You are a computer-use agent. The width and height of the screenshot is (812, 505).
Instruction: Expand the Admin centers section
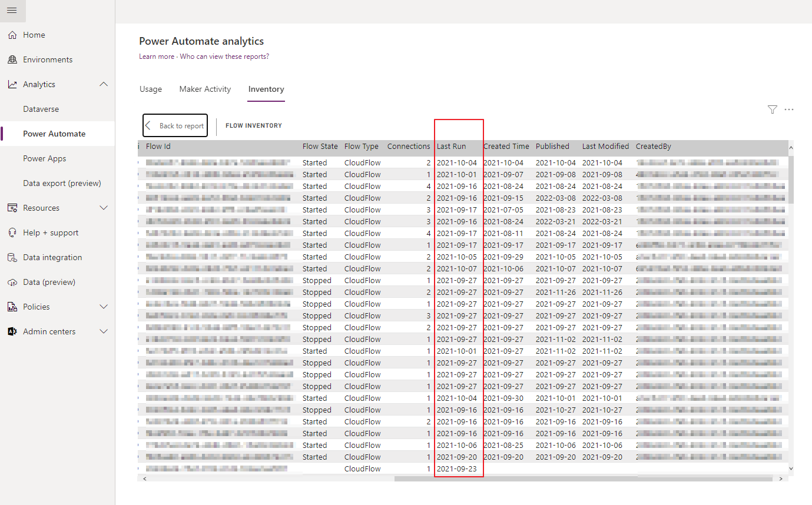(x=104, y=331)
